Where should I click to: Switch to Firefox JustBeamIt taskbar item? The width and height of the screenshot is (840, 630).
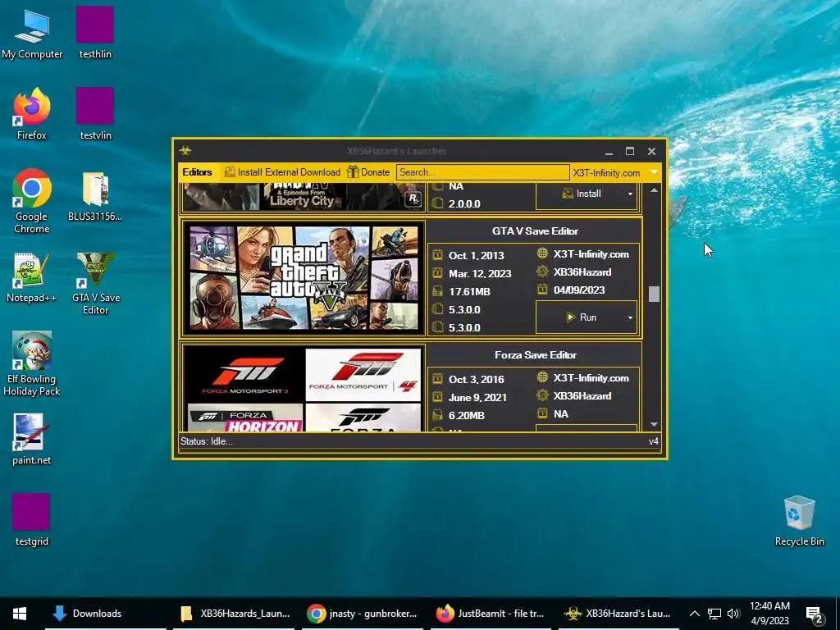pyautogui.click(x=490, y=614)
